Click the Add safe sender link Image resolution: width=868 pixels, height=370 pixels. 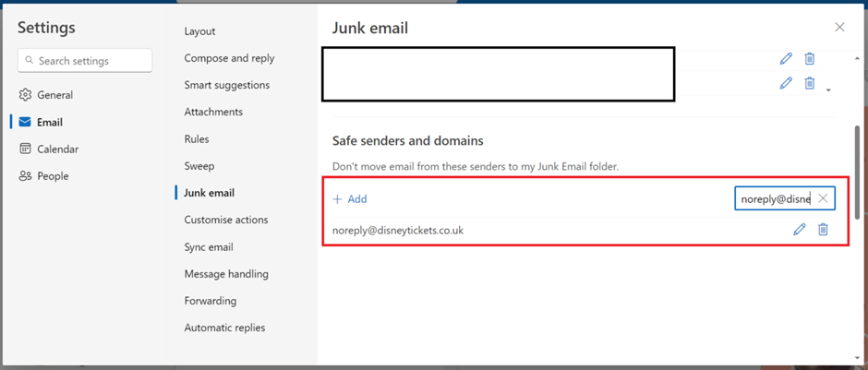click(349, 199)
